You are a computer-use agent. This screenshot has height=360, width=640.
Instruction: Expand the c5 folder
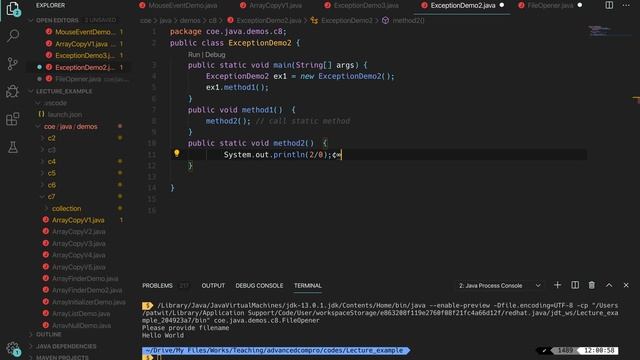[51, 173]
